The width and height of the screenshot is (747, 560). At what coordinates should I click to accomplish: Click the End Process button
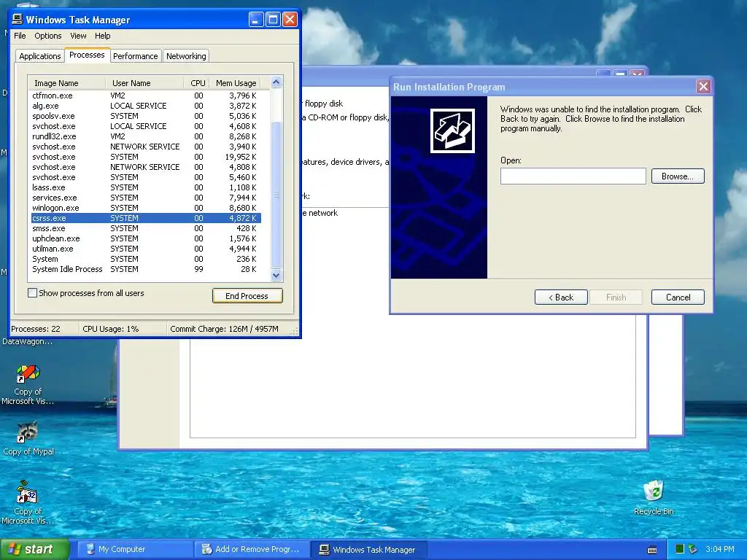click(247, 296)
